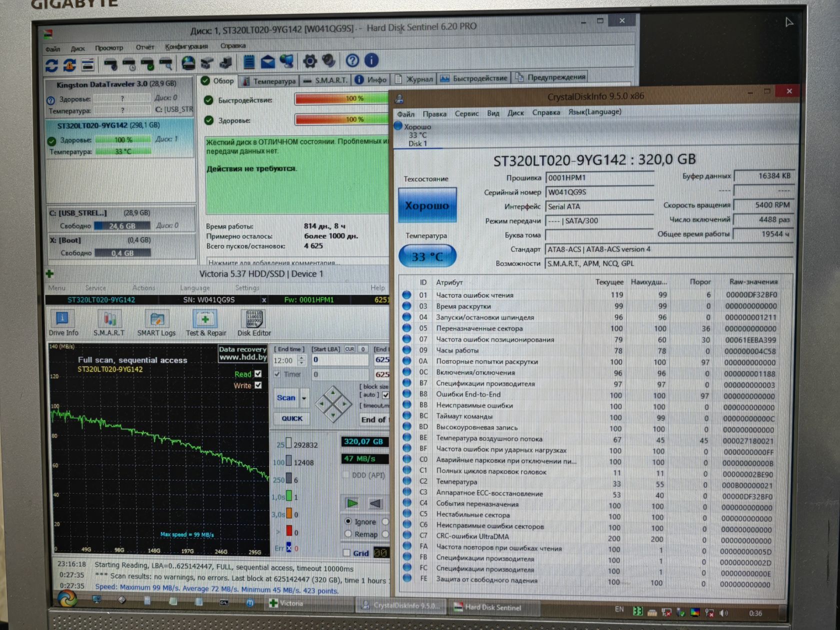Click the End time spinner arrows
The width and height of the screenshot is (840, 630).
[301, 360]
